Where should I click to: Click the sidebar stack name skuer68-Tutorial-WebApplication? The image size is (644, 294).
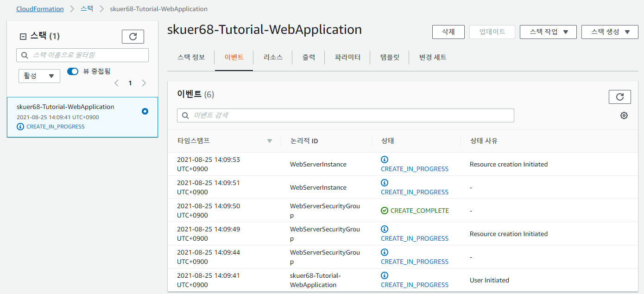point(65,107)
